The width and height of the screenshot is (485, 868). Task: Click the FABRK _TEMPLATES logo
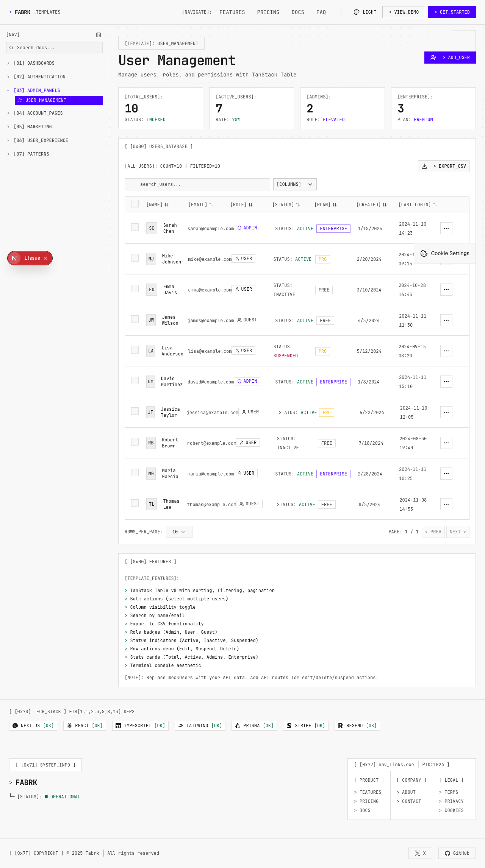pyautogui.click(x=35, y=12)
